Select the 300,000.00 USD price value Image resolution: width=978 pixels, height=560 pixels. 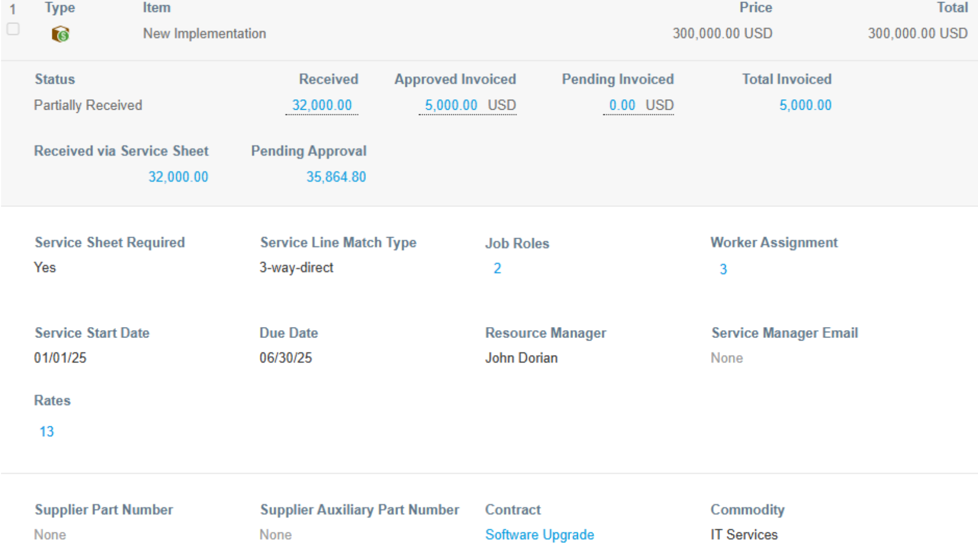pyautogui.click(x=722, y=33)
